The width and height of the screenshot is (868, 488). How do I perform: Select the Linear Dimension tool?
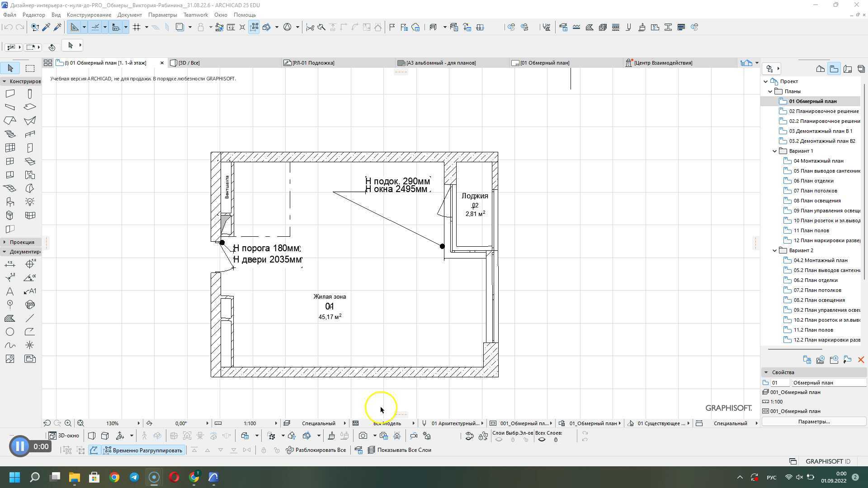[10, 264]
